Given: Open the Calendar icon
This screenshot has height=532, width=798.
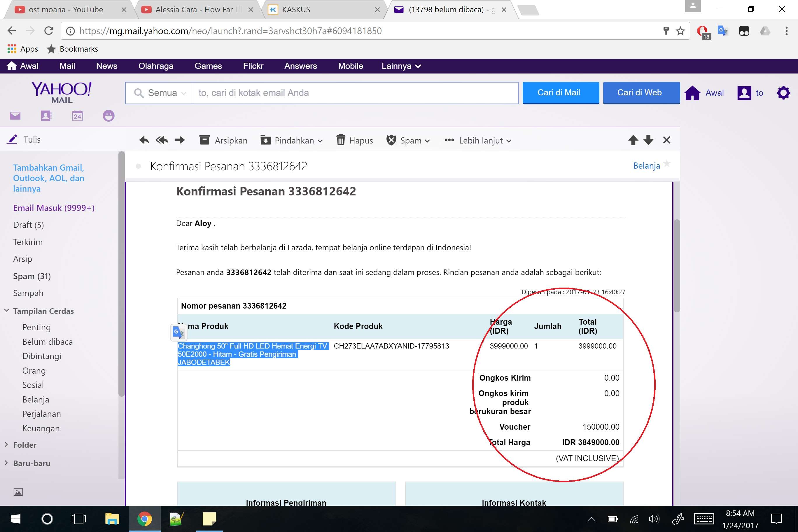Looking at the screenshot, I should coord(77,116).
